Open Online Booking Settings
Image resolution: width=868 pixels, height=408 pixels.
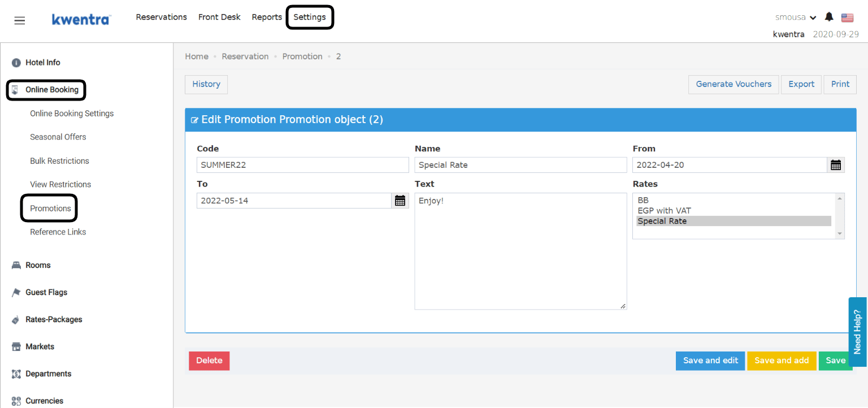click(72, 114)
